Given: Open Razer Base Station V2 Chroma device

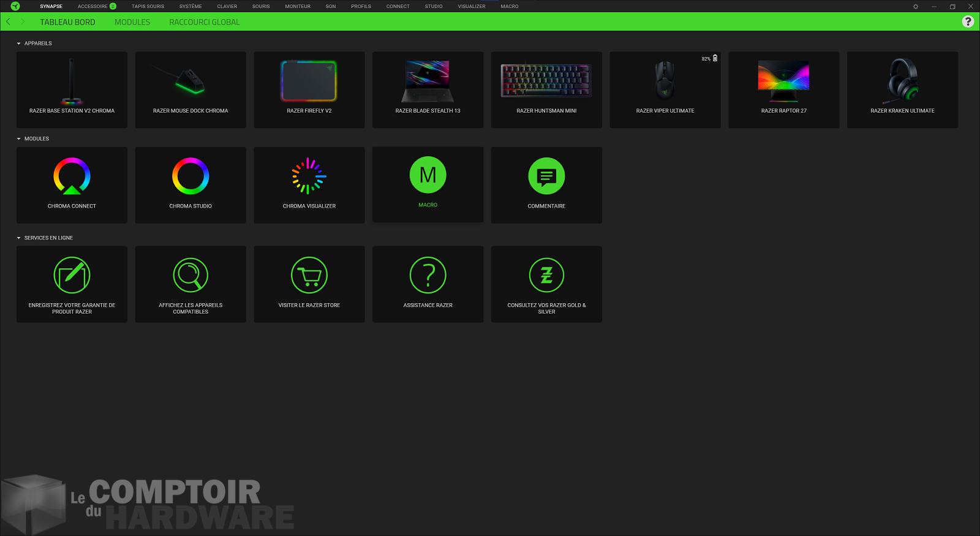Looking at the screenshot, I should [x=72, y=90].
